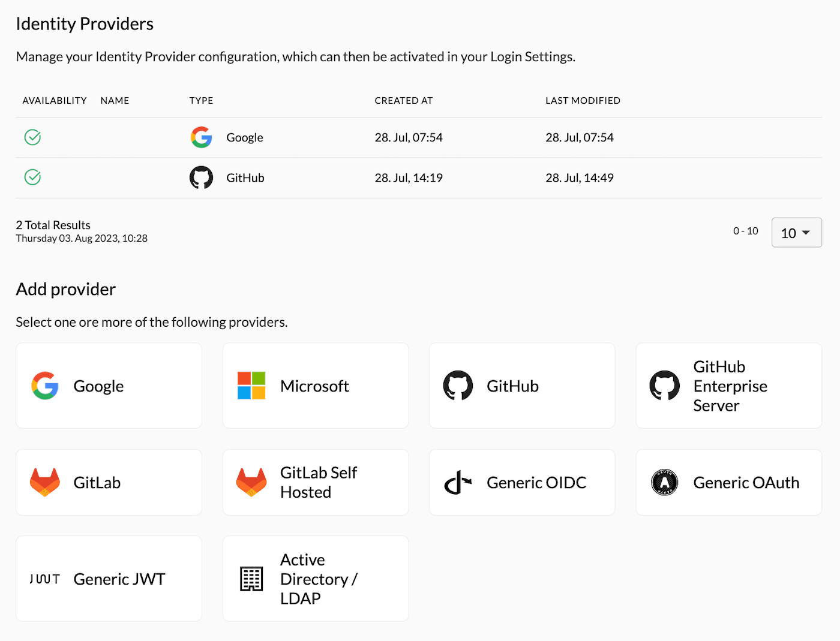Screen dimensions: 840x641
Task: Open the Generic OAuth provider
Action: click(x=728, y=482)
